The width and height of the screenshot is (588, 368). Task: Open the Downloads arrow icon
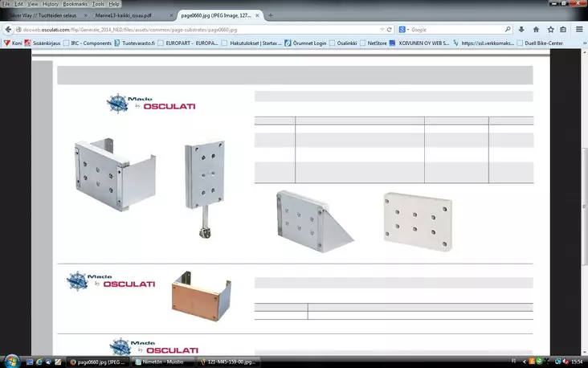point(521,30)
